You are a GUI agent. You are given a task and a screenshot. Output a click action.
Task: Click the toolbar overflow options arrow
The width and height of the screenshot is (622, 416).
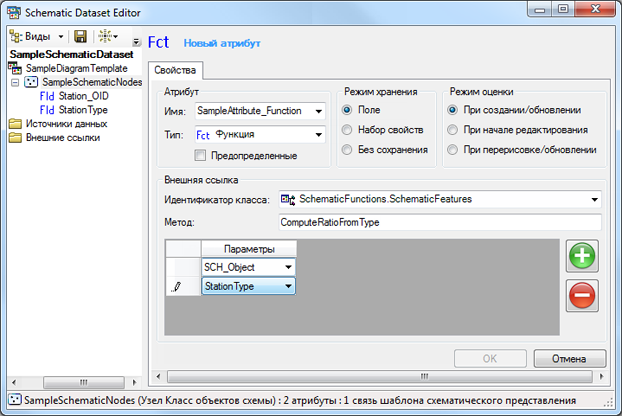coord(136,41)
